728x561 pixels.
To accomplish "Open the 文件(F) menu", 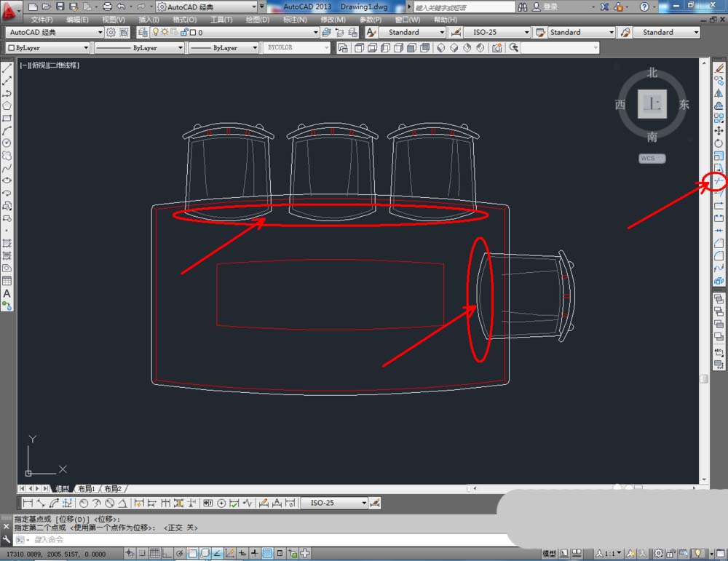I will (x=41, y=20).
